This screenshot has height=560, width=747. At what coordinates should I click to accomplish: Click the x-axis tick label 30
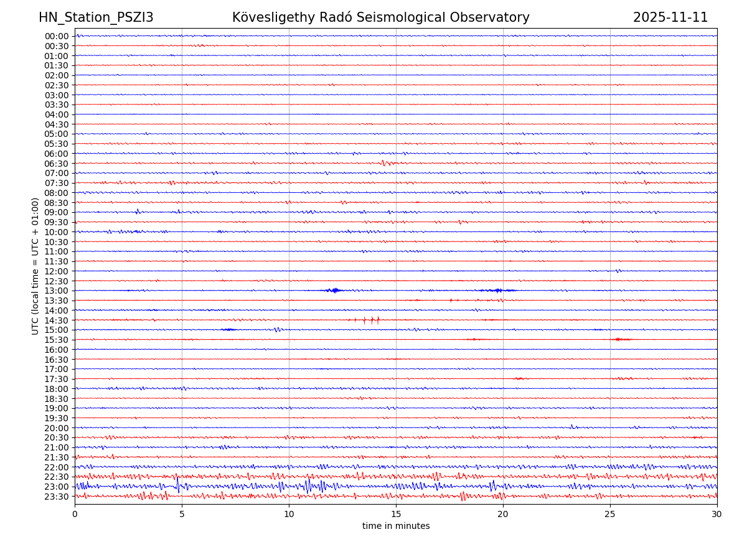(717, 514)
